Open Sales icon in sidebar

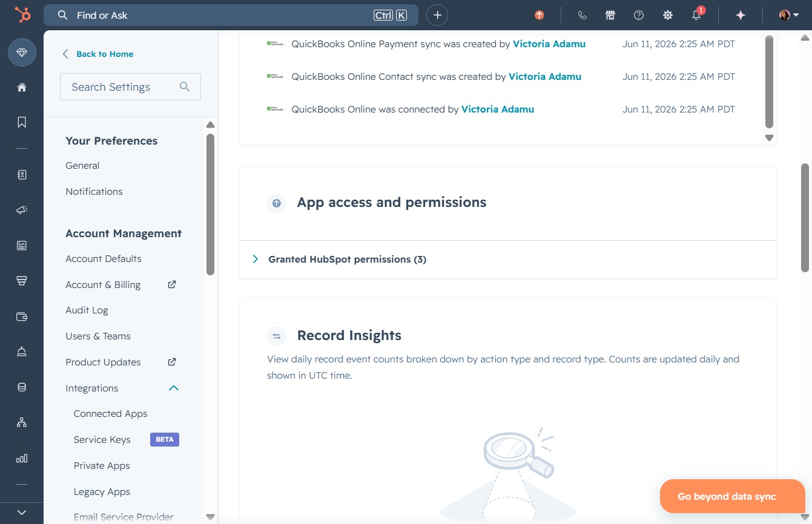tap(22, 280)
